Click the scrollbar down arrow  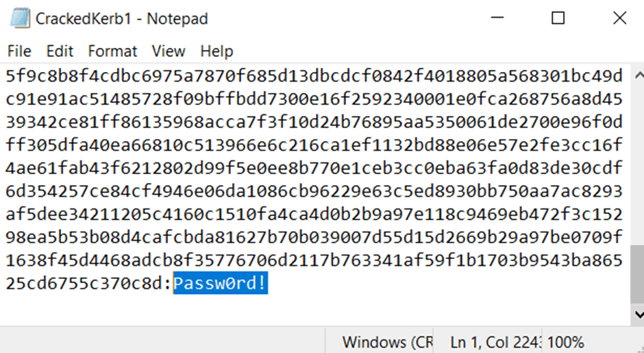639,315
